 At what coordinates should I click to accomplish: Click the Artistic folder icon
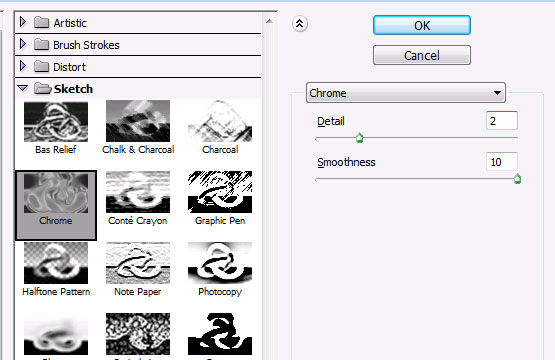pyautogui.click(x=41, y=23)
